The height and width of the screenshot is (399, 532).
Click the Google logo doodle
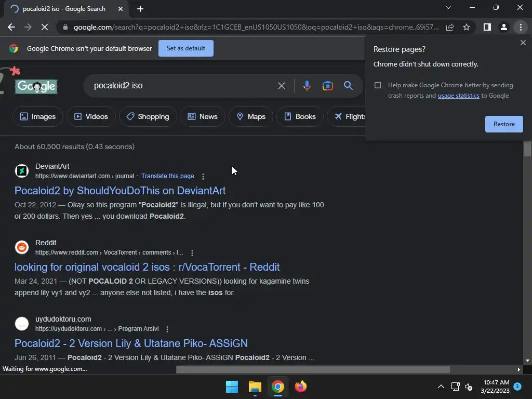click(x=36, y=86)
